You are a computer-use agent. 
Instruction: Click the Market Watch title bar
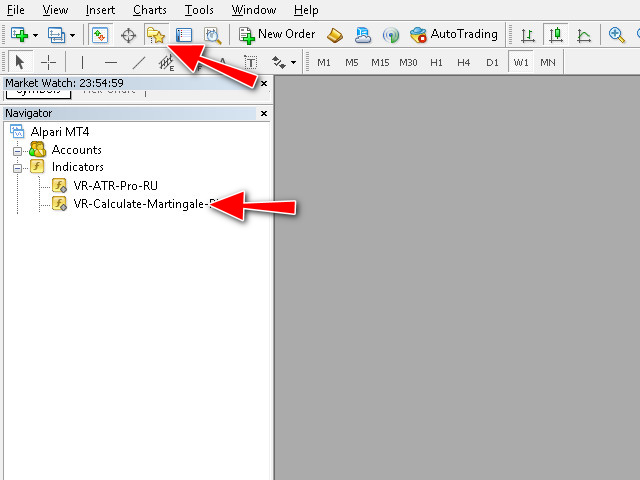coord(130,83)
